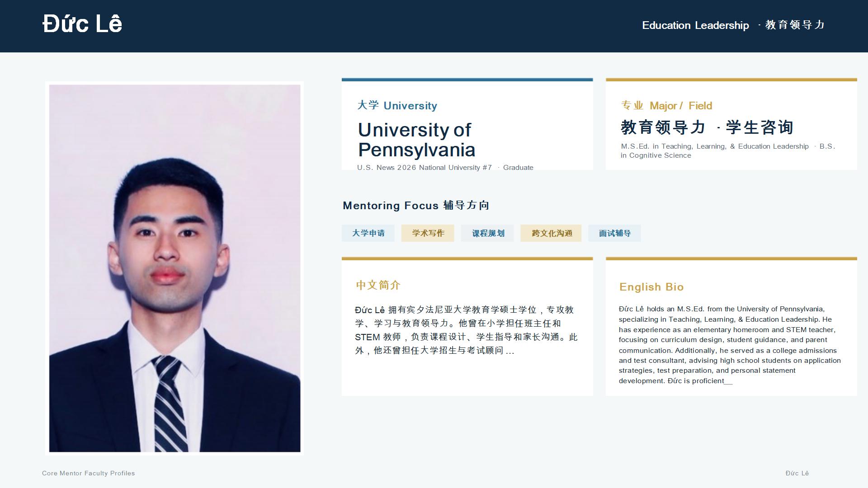The image size is (868, 488).
Task: Select the 面试辅导 focus tag
Action: (x=614, y=233)
